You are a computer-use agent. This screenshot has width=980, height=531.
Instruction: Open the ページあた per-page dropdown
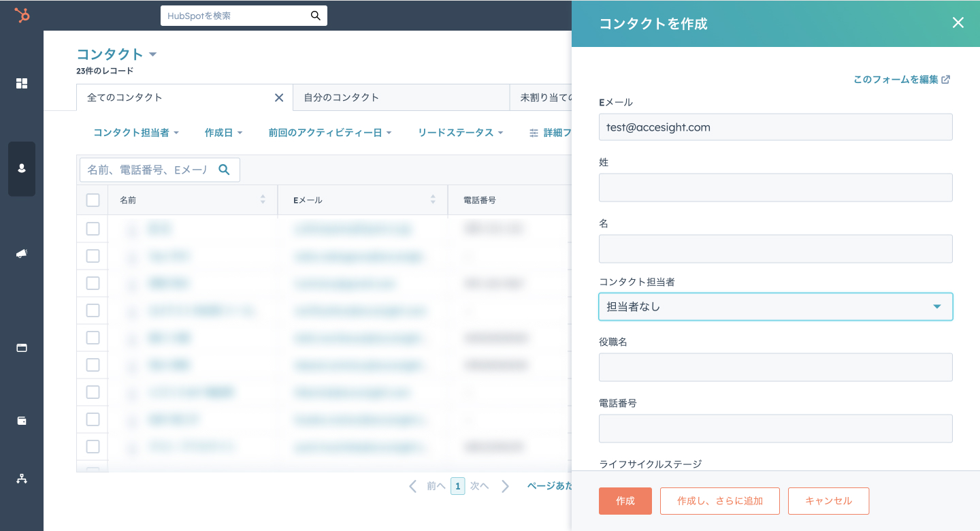[549, 486]
